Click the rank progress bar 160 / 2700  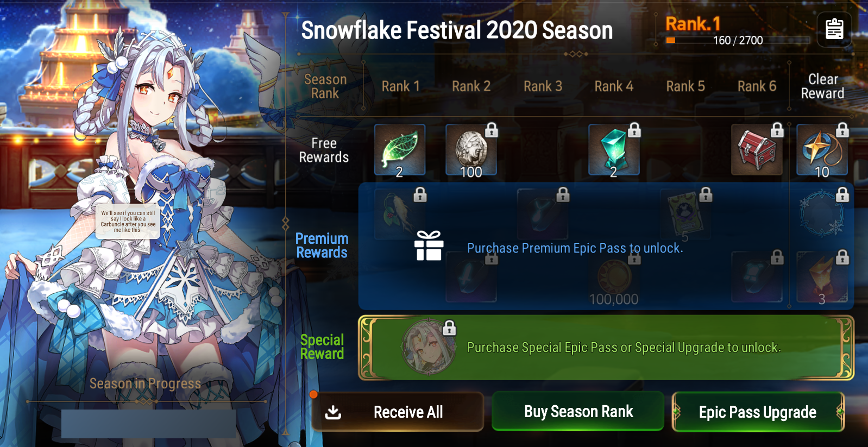(x=738, y=40)
